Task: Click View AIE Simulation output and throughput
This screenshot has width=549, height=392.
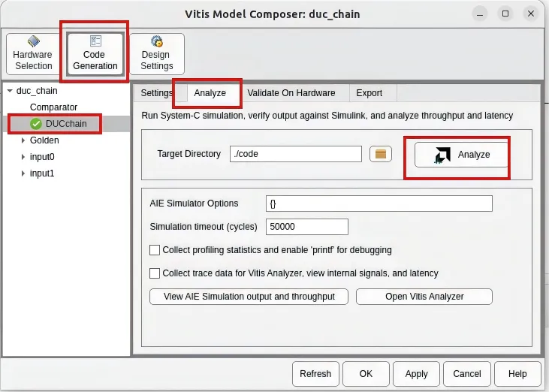Action: [x=249, y=297]
